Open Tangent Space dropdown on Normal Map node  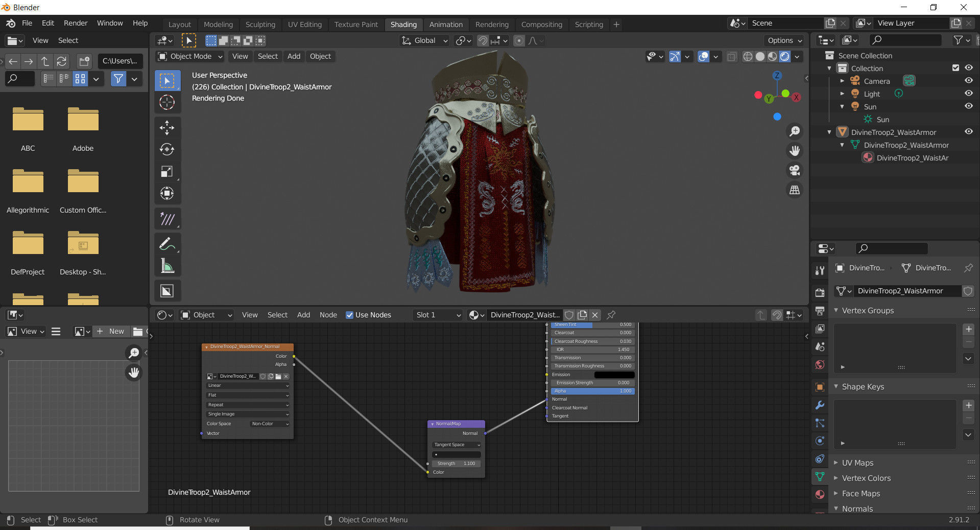tap(457, 445)
